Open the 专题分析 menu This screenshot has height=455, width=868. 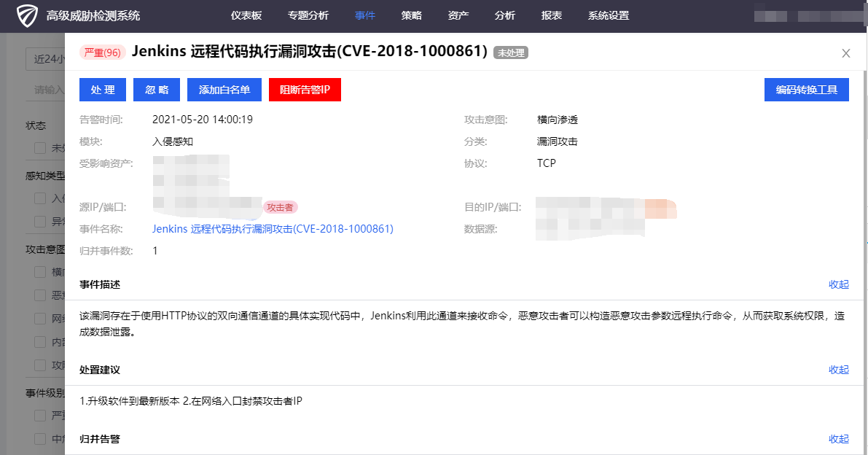click(308, 15)
